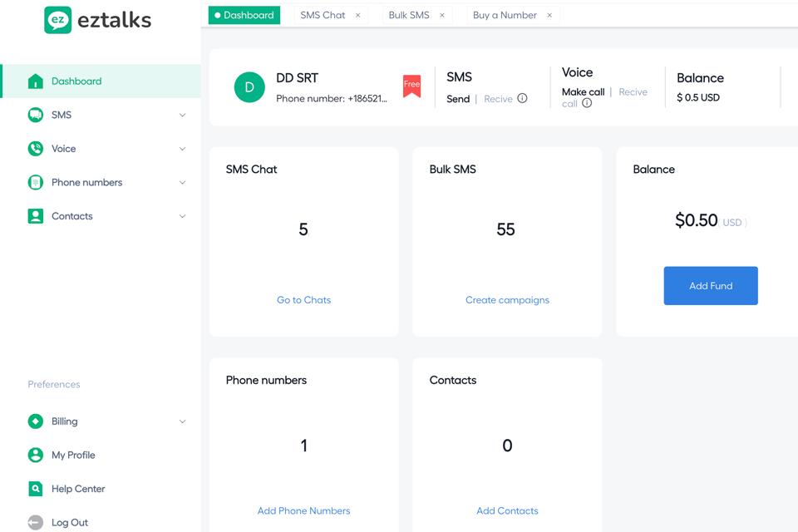Image resolution: width=798 pixels, height=532 pixels.
Task: Click the Help Center search icon
Action: point(35,489)
